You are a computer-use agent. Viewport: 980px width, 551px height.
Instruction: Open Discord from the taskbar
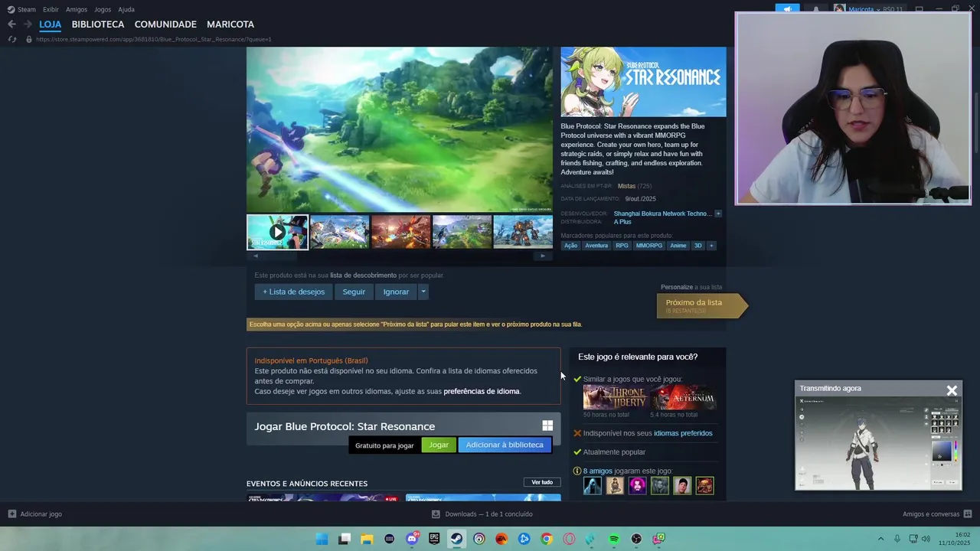coord(412,539)
